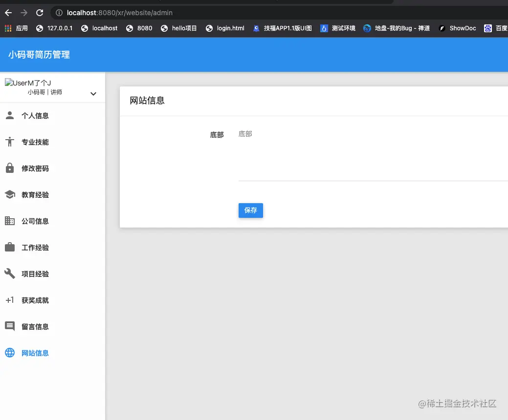Expand the user profile dropdown chevron

93,94
